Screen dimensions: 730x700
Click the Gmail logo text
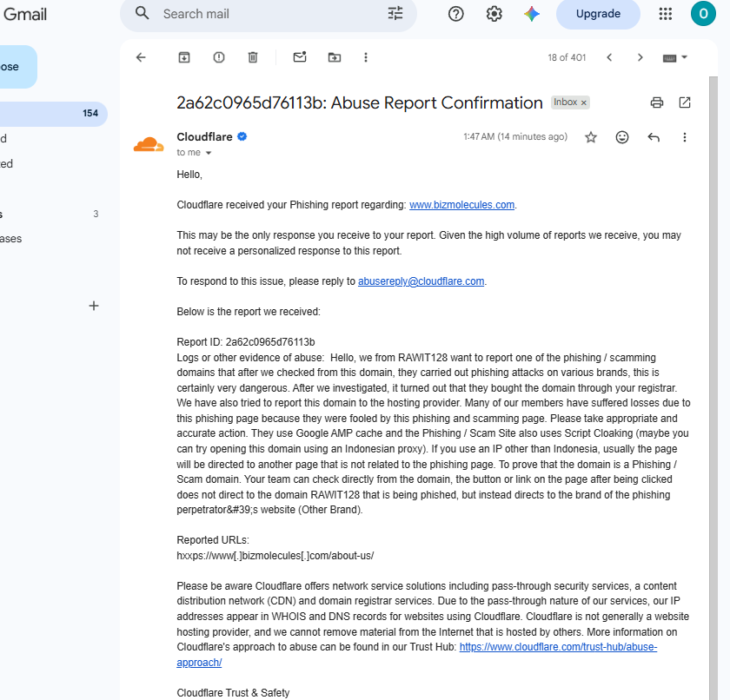[24, 14]
